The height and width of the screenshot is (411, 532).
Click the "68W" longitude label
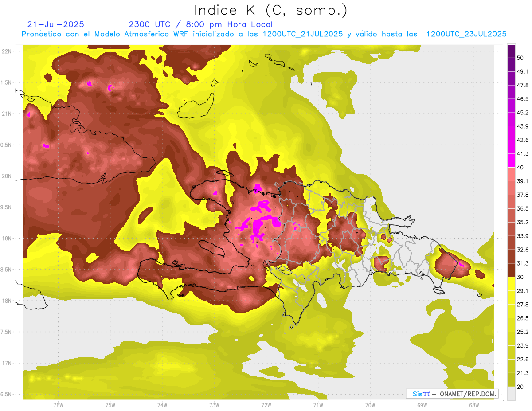473,405
